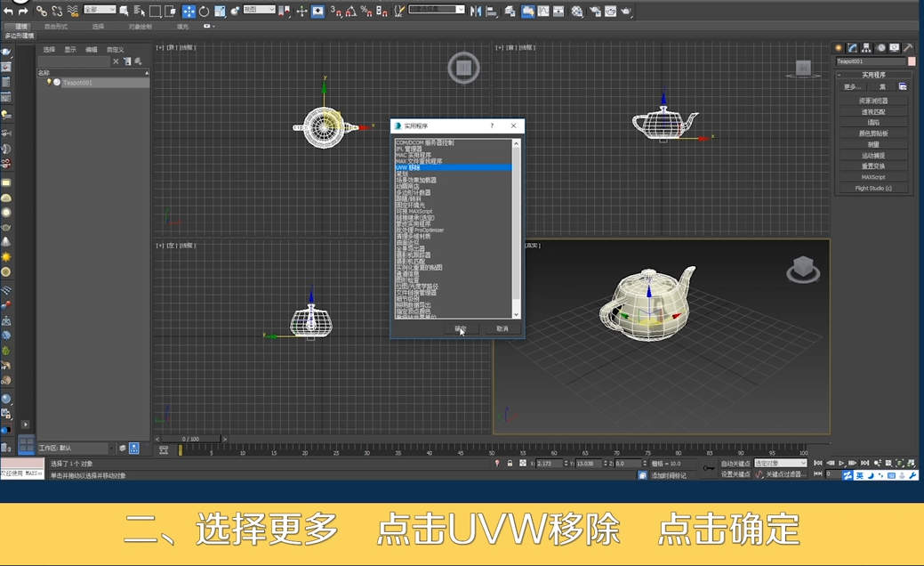This screenshot has height=566, width=924.
Task: Click the 确定 button in dialog
Action: [x=461, y=328]
